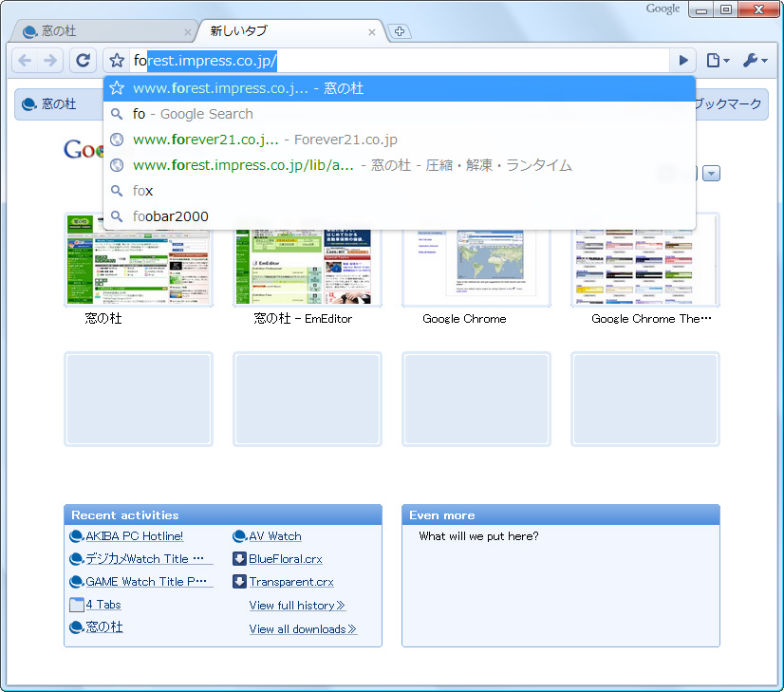Click the Google logo in the window corner
784x692 pixels.
click(663, 9)
